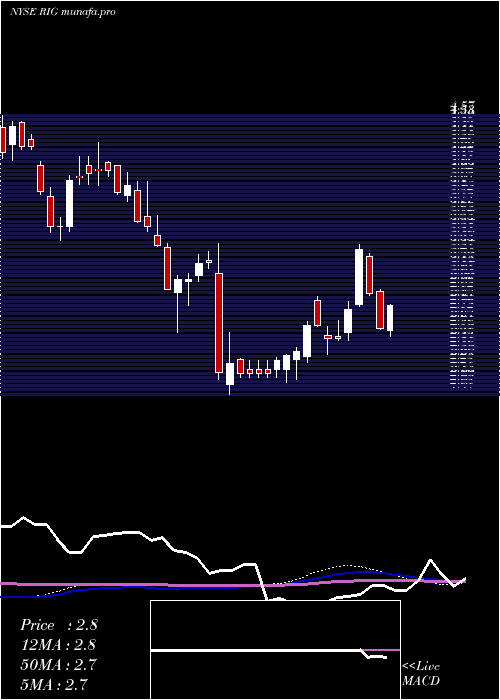Click the tallest white candlestick near the recent peak

click(x=359, y=277)
